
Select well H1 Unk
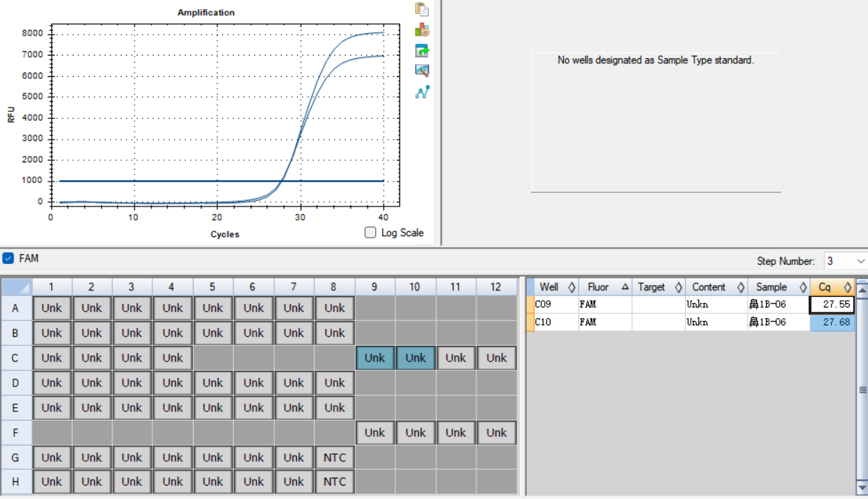51,482
